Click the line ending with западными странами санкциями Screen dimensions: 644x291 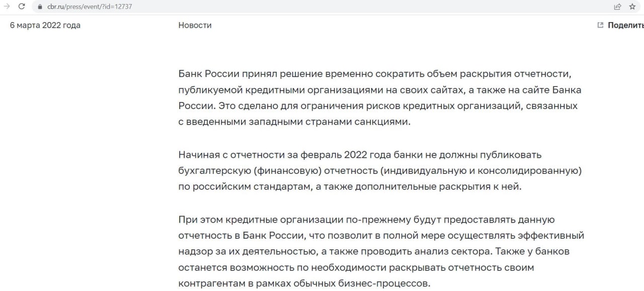[294, 122]
